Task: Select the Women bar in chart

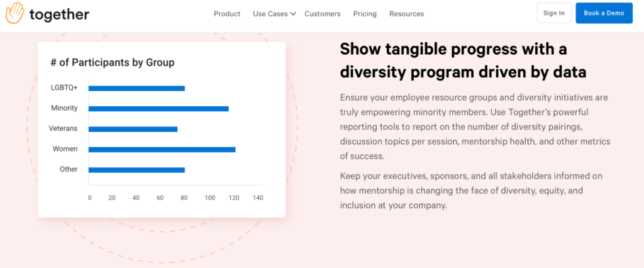Action: (x=162, y=150)
